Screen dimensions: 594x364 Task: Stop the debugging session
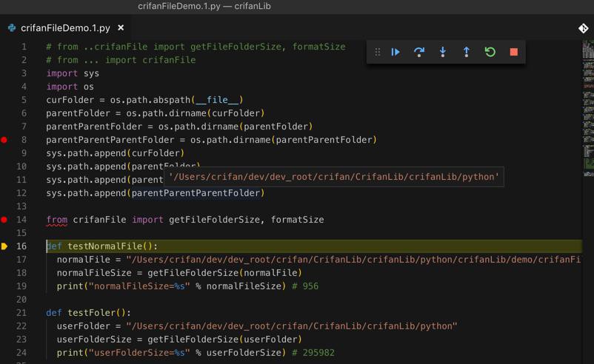tap(514, 52)
